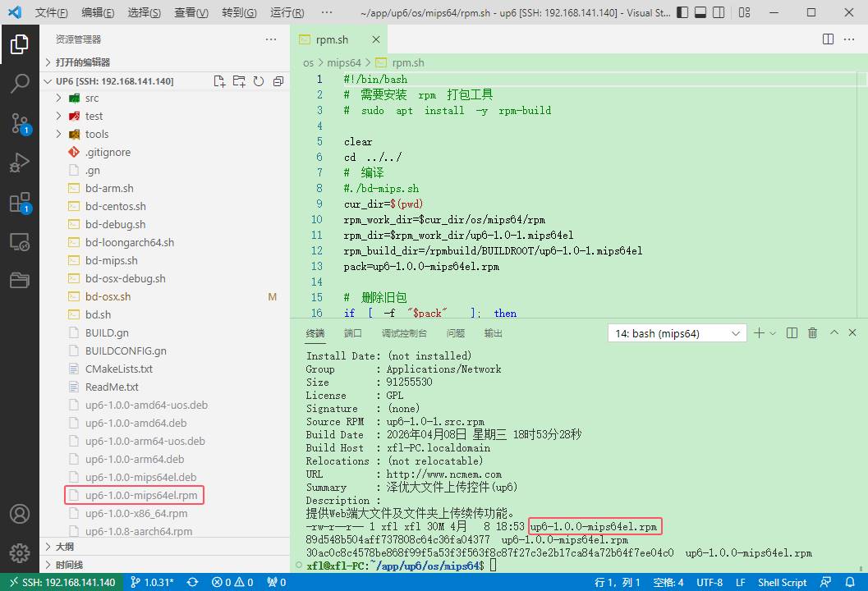This screenshot has width=868, height=591.
Task: Open the Search view in activity bar
Action: (20, 83)
